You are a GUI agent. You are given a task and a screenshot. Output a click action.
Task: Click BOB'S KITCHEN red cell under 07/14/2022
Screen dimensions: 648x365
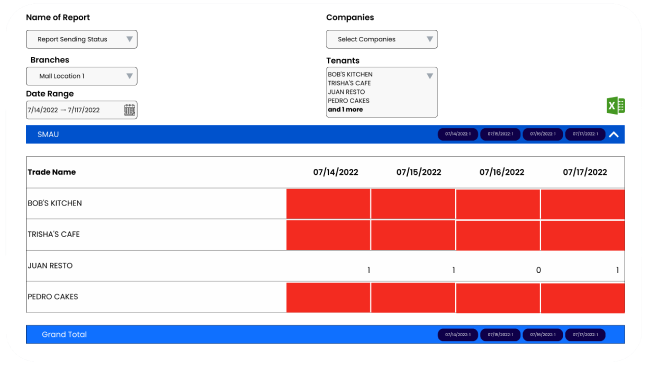click(328, 204)
